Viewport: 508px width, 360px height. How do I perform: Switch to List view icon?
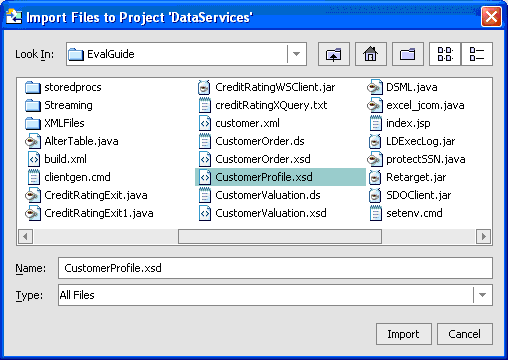point(445,54)
